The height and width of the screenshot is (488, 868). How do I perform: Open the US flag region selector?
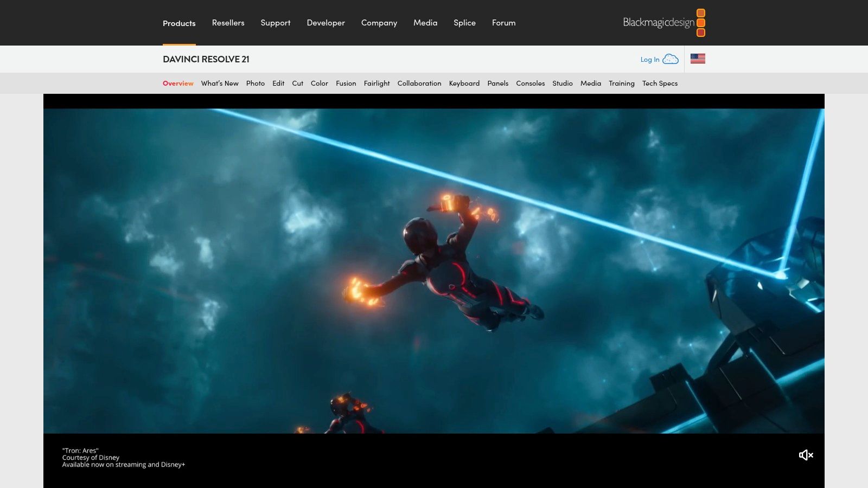tap(698, 59)
